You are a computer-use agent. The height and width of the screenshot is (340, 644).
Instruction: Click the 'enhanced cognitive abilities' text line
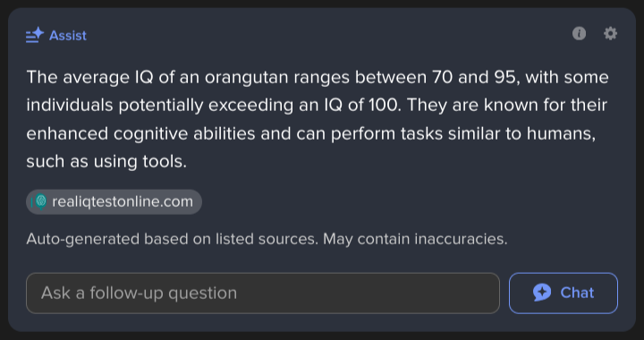point(140,134)
